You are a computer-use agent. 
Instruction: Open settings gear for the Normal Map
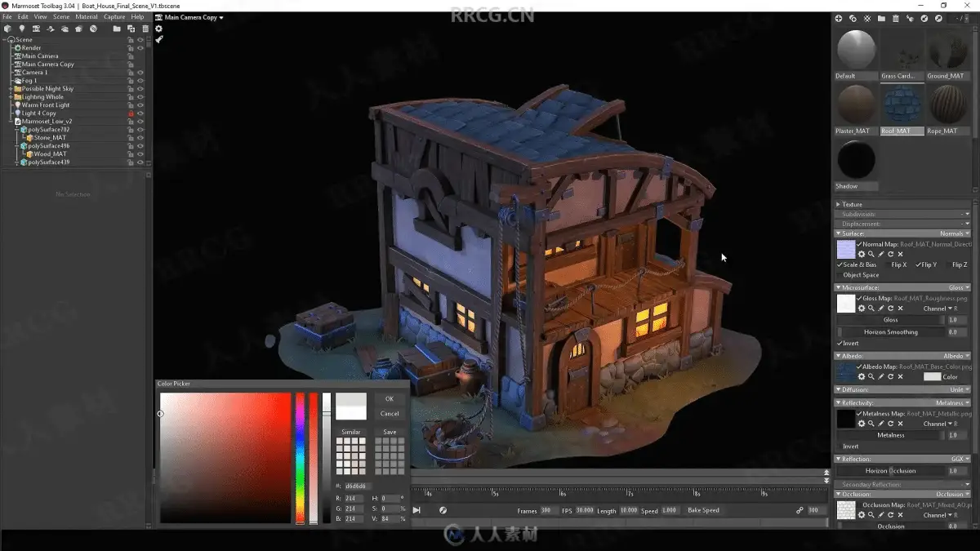point(862,254)
